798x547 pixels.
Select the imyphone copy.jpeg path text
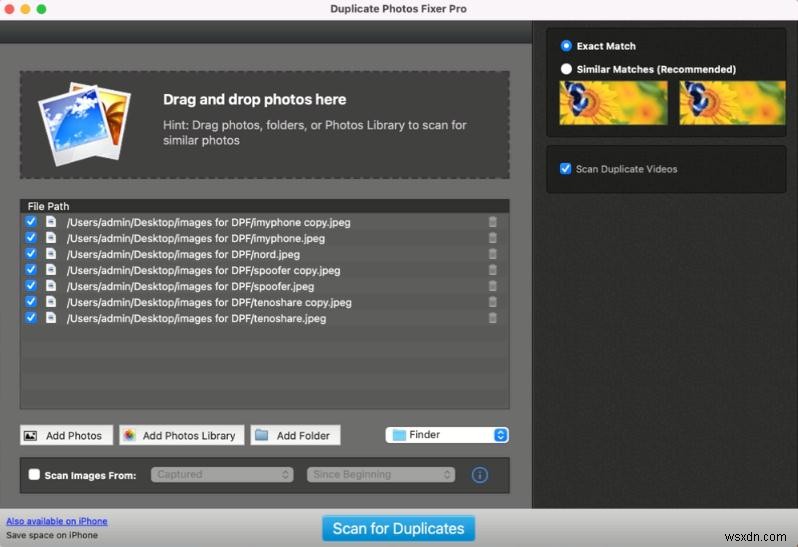click(x=209, y=222)
